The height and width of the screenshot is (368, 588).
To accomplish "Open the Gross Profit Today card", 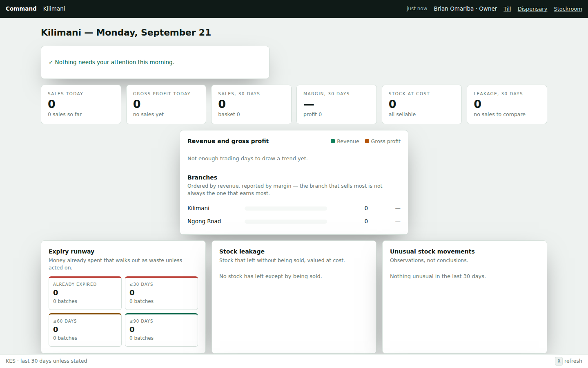I will (166, 104).
